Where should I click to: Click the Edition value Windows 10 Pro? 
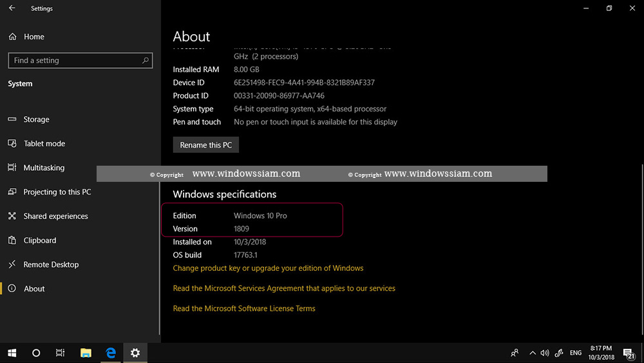[260, 216]
